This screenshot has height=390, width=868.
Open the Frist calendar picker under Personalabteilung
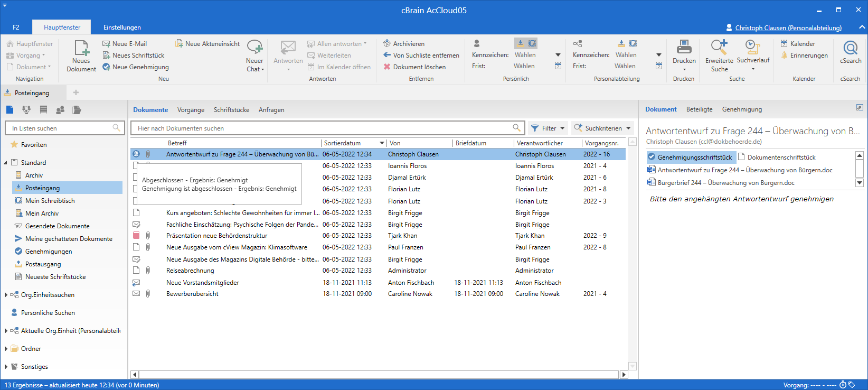659,66
